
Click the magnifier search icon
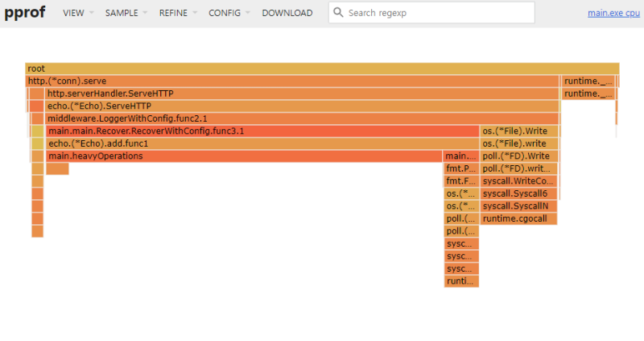(339, 13)
